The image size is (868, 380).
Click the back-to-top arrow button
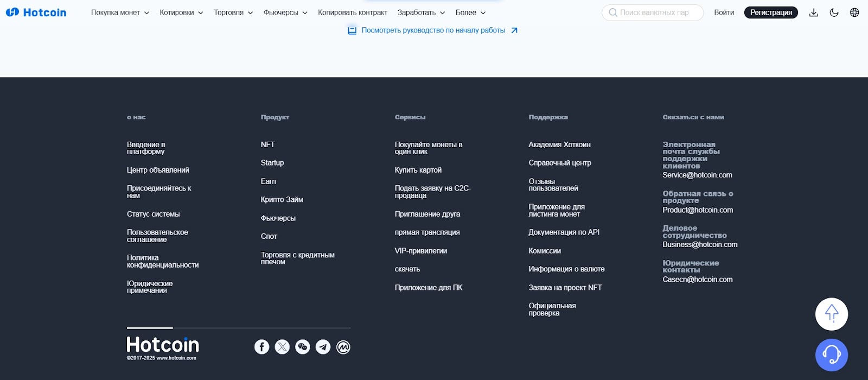(832, 314)
